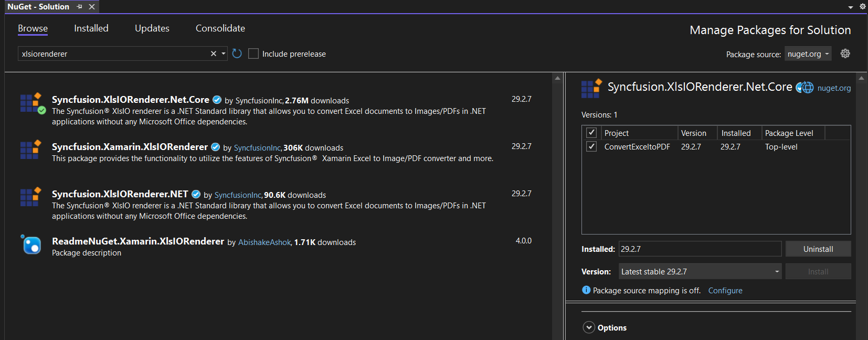
Task: Click details pane scrollbar up arrow
Action: (861, 78)
